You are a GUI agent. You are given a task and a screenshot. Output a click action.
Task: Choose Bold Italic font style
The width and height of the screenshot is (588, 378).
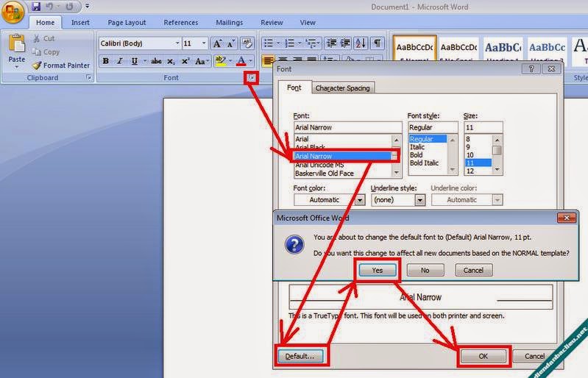424,163
